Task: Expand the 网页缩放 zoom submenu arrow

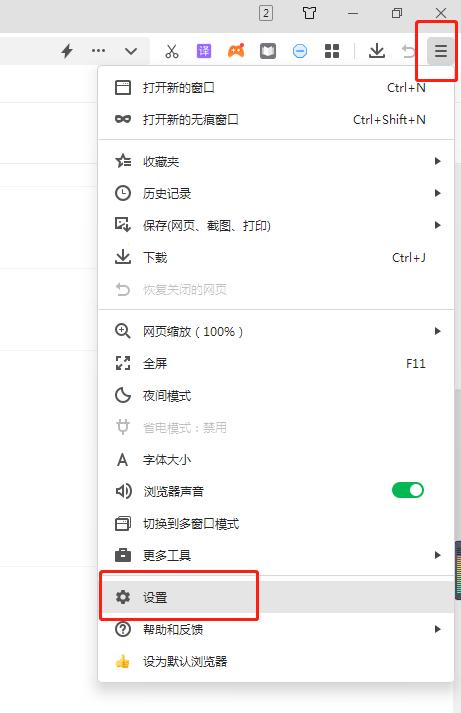Action: (437, 331)
